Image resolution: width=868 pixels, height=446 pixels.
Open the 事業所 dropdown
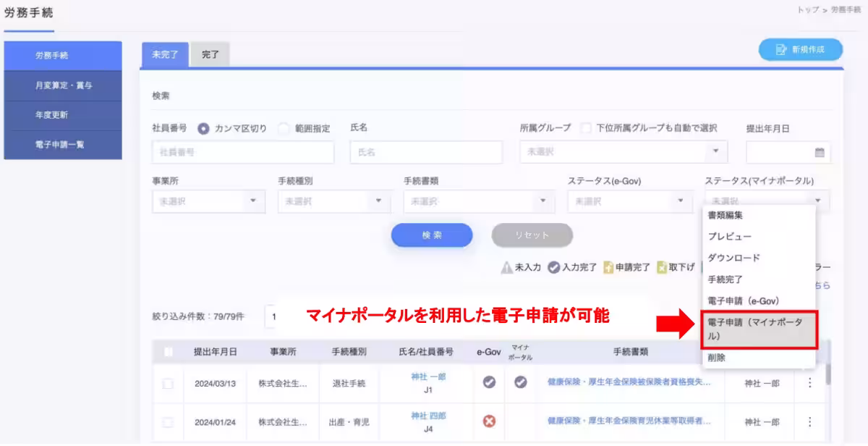(x=208, y=201)
